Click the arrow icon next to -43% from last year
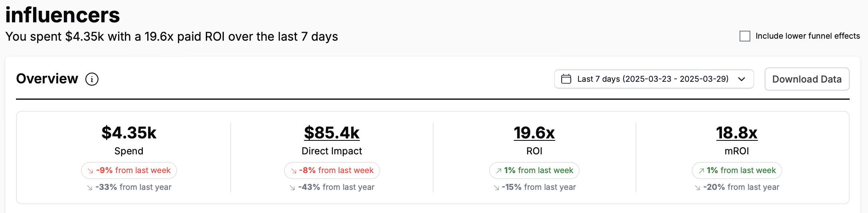868x213 pixels. tap(292, 187)
